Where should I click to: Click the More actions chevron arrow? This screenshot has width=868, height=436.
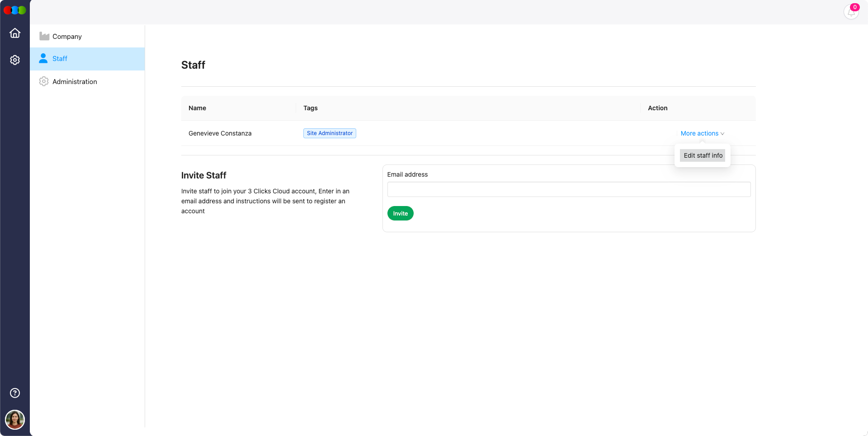pos(722,134)
